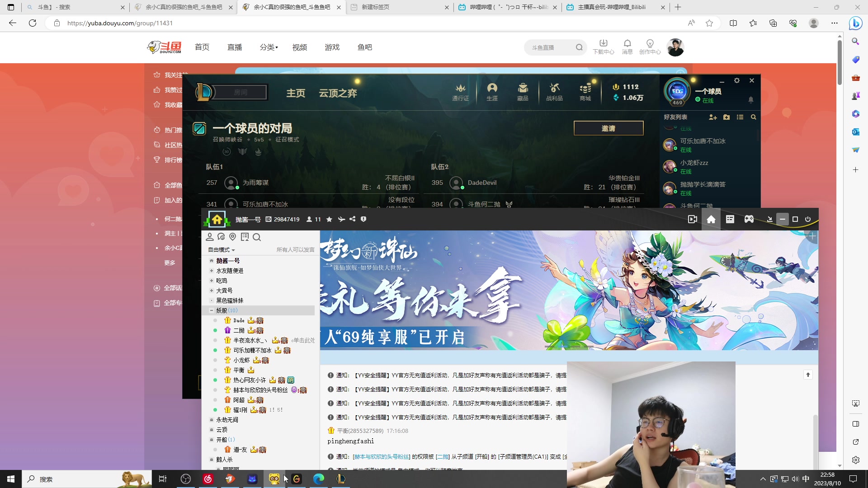Image resolution: width=868 pixels, height=488 pixels.
Task: Click the airplane icon in YY header
Action: [341, 219]
